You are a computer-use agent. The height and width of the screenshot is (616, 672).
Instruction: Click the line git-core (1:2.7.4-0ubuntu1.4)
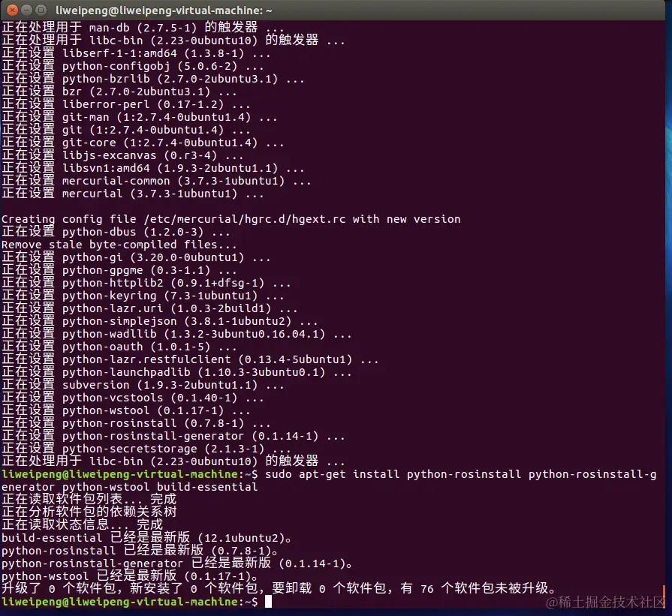click(x=143, y=143)
